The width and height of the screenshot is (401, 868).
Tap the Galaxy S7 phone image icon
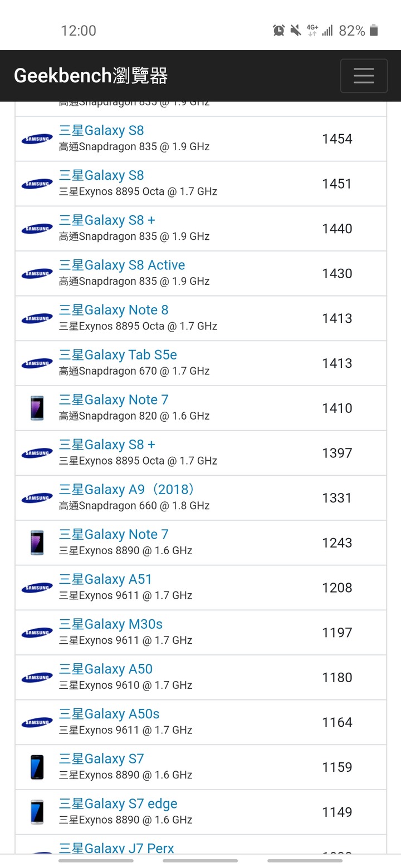point(37,767)
